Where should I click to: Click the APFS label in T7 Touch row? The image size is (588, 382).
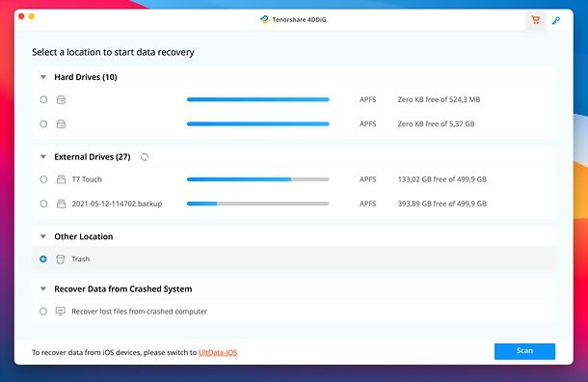pos(367,179)
